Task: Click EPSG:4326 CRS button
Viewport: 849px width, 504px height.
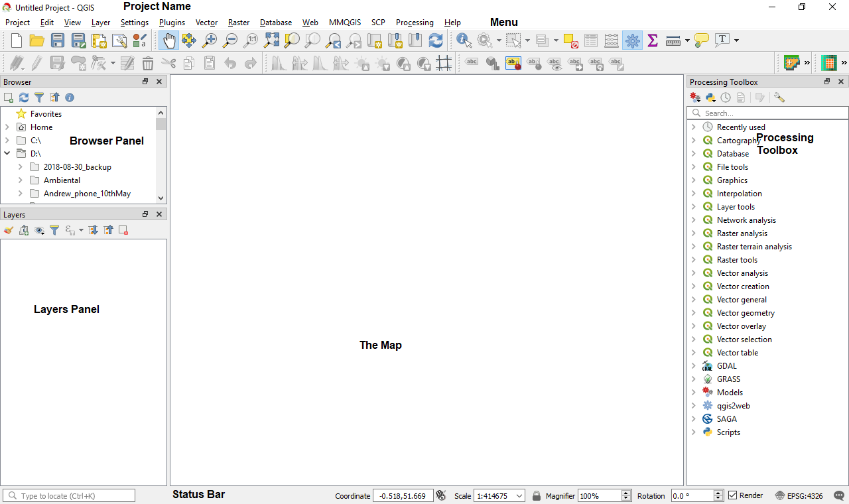Action: coord(798,495)
